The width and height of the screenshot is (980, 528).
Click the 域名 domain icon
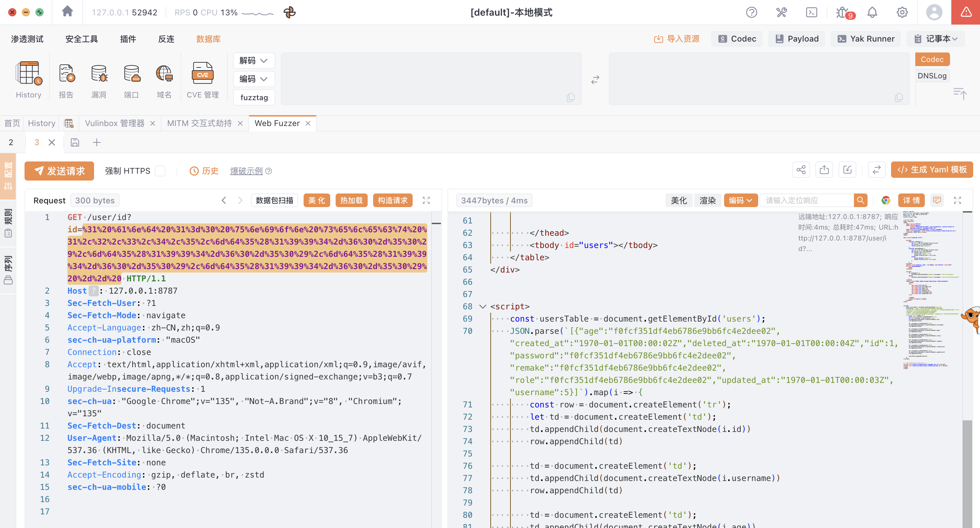(164, 74)
